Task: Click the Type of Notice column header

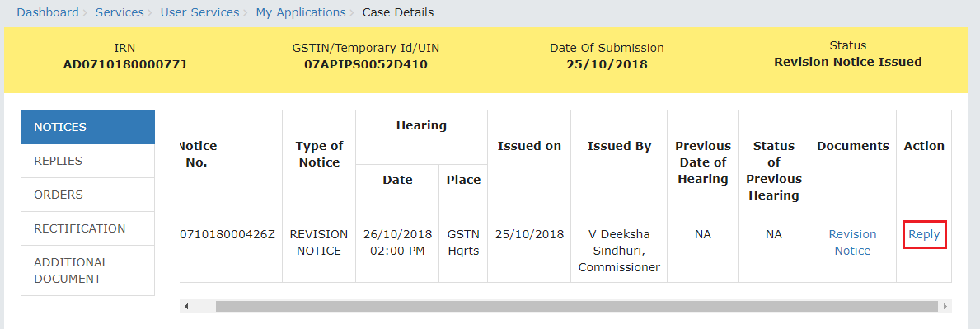Action: (319, 154)
